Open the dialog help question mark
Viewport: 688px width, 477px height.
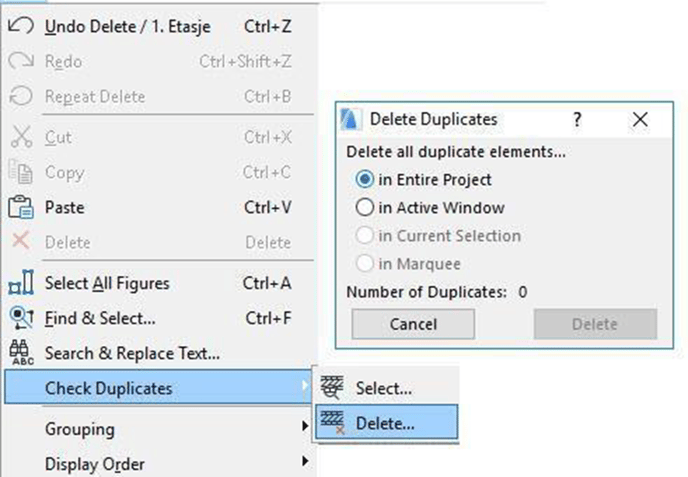click(x=577, y=119)
